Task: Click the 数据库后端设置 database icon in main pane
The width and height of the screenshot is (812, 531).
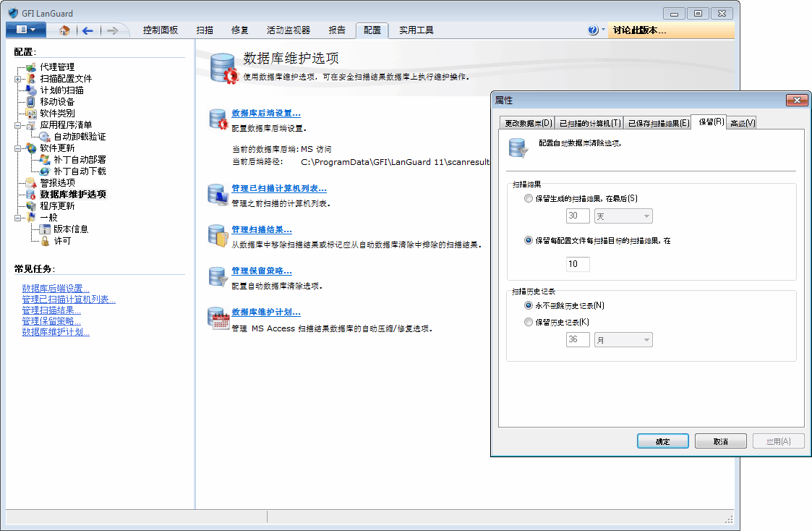Action: pos(218,119)
